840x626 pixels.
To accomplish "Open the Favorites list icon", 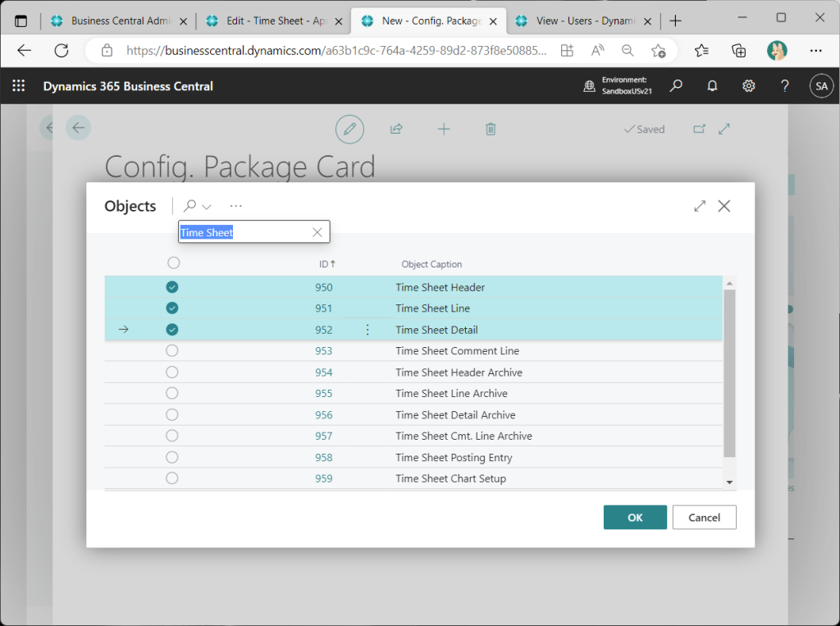I will (701, 51).
